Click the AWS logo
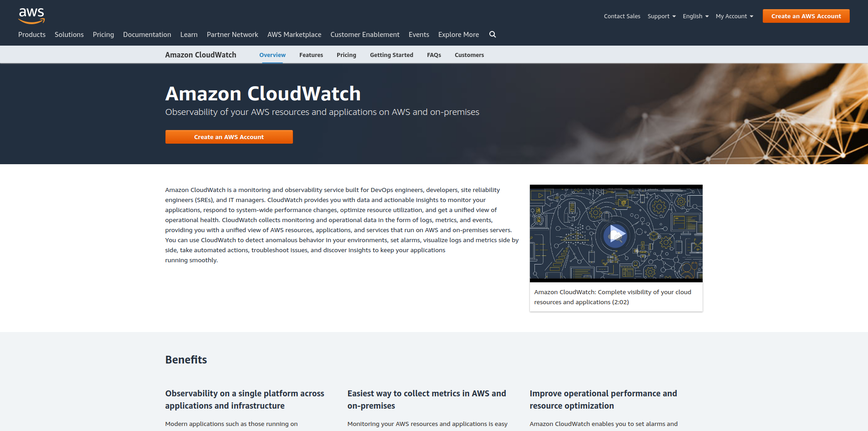 [x=31, y=14]
